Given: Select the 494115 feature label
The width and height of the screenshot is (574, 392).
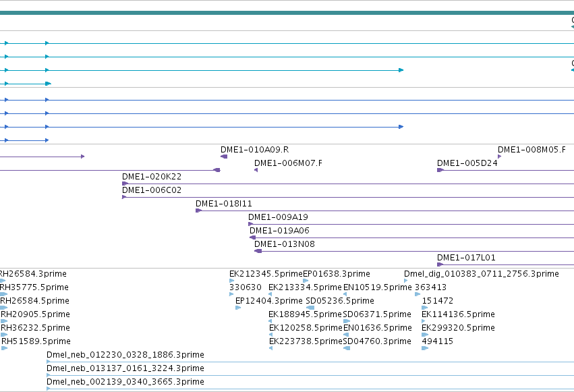Looking at the screenshot, I should (x=438, y=341).
